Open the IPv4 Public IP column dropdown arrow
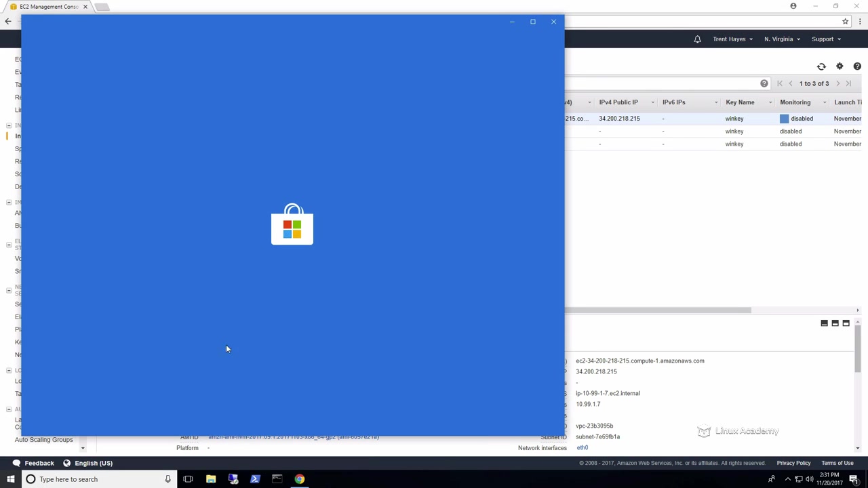The image size is (868, 488). [x=652, y=102]
